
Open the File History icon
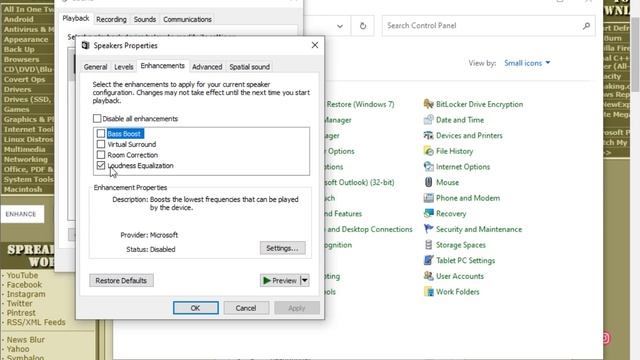(428, 151)
